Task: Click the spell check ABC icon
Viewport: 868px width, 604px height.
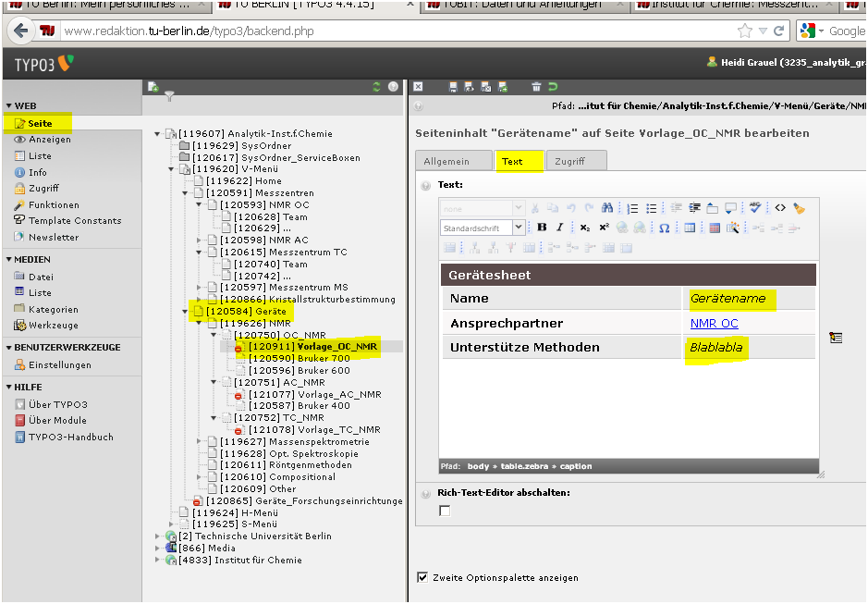Action: point(755,208)
